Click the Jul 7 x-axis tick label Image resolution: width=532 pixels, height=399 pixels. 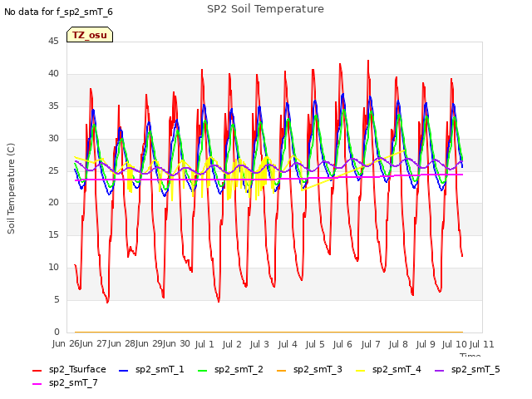click(x=371, y=344)
